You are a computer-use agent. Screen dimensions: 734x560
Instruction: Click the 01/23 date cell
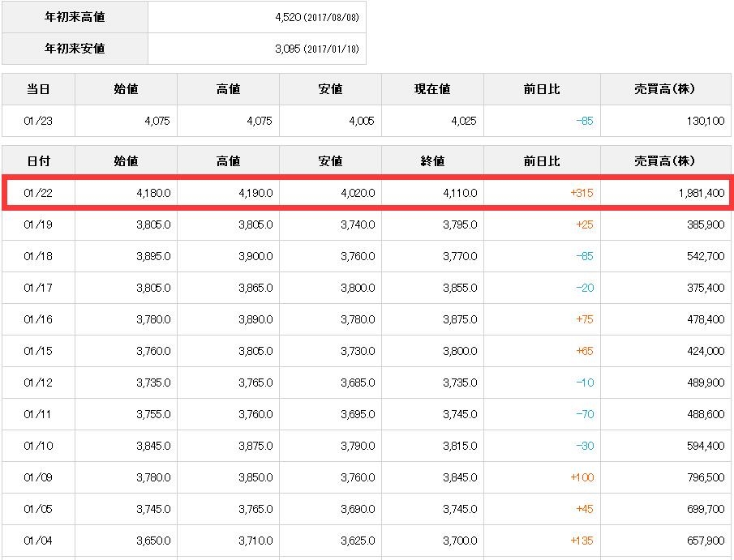(38, 121)
